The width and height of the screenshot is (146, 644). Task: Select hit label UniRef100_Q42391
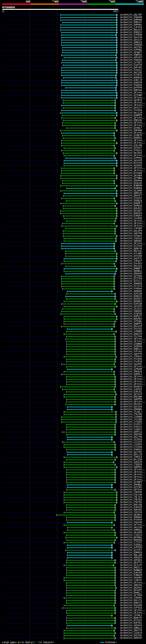(x=131, y=72)
